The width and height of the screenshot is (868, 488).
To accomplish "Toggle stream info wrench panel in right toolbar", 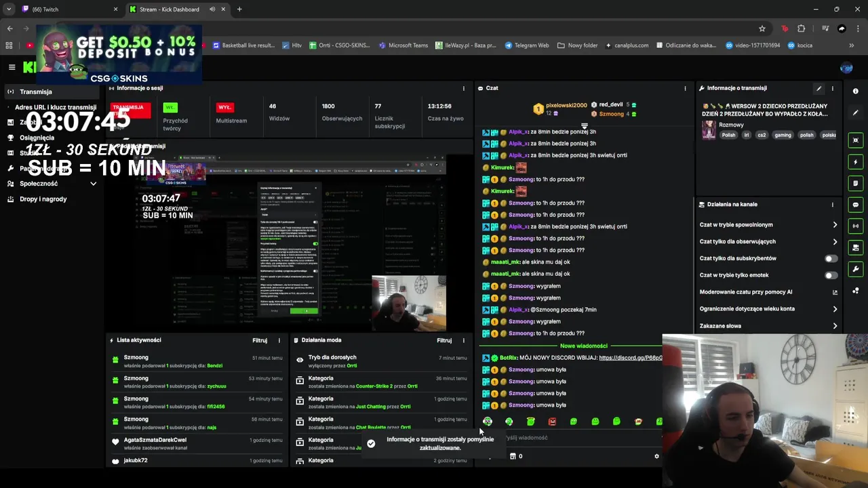I will (x=856, y=269).
